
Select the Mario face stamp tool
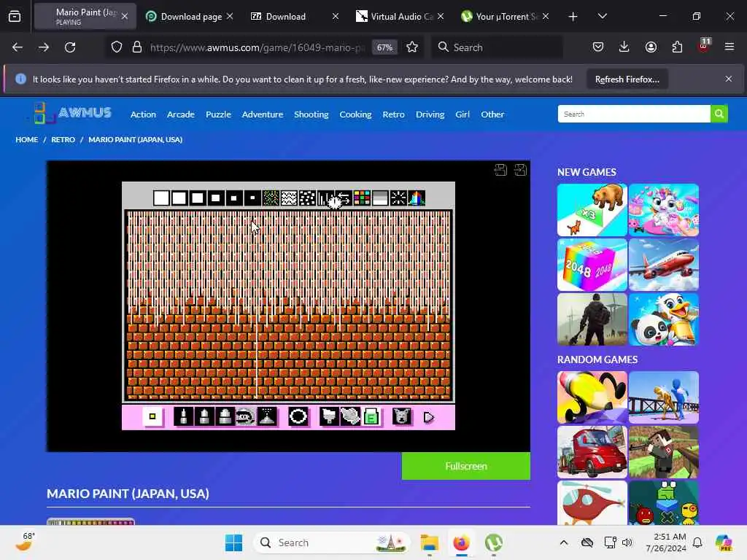point(245,416)
